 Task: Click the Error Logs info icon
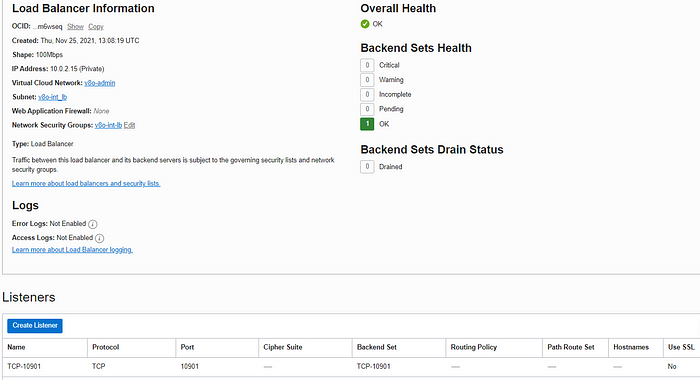pyautogui.click(x=92, y=224)
